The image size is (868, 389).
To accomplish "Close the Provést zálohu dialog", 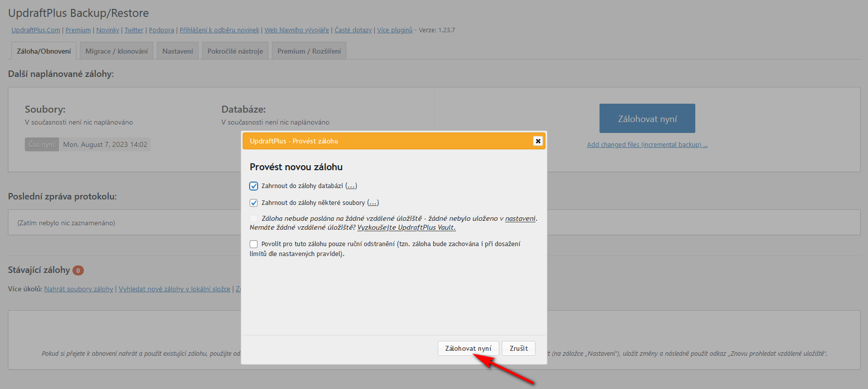I will (x=537, y=141).
